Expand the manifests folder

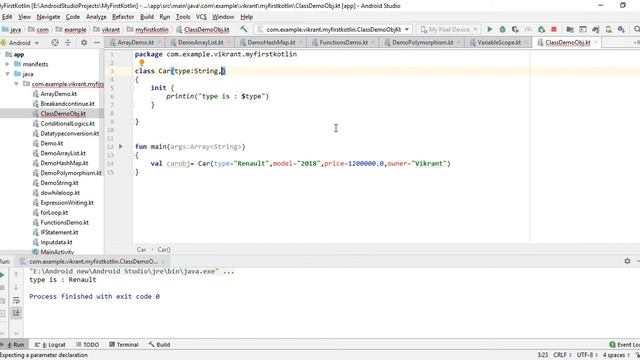[7, 64]
